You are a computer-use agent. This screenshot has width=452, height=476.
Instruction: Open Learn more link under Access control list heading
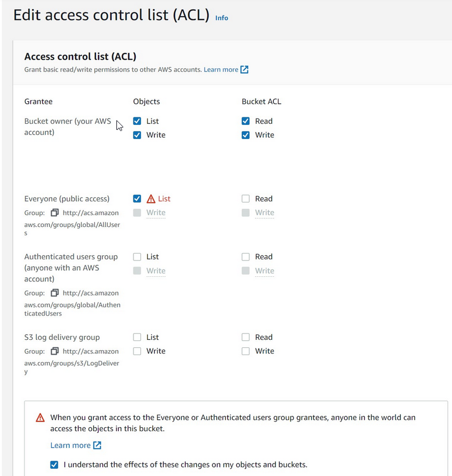point(221,70)
